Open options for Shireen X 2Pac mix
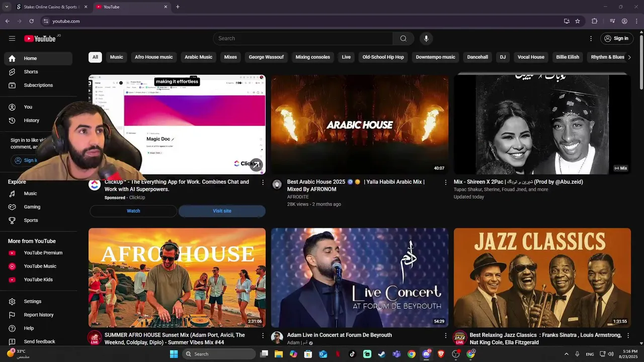644x362 pixels. click(x=628, y=183)
